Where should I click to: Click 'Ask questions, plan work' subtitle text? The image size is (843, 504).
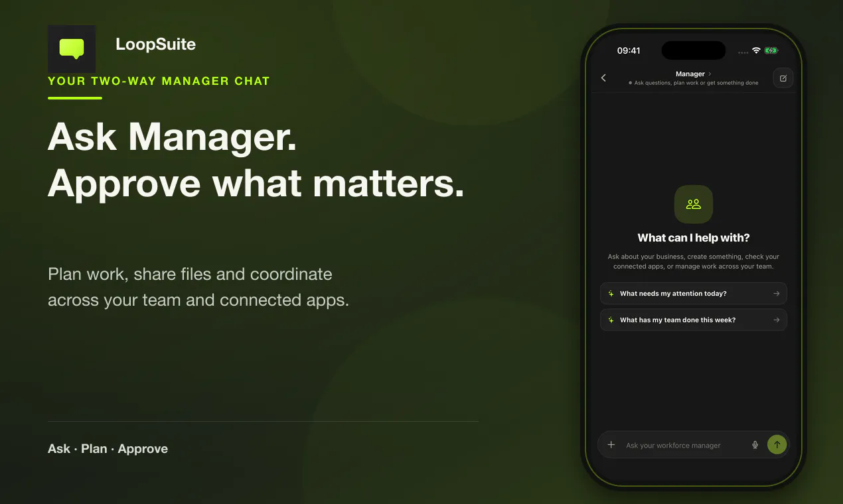coord(696,83)
